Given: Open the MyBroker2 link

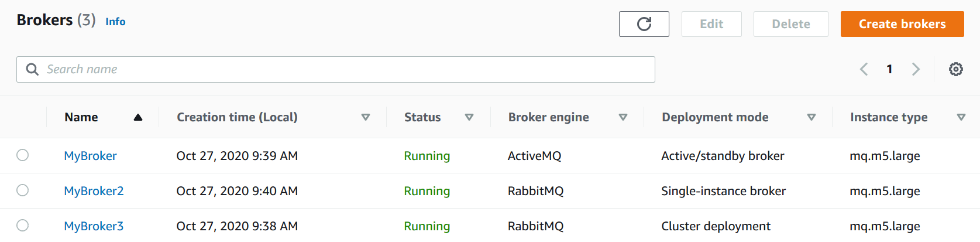Looking at the screenshot, I should tap(94, 191).
